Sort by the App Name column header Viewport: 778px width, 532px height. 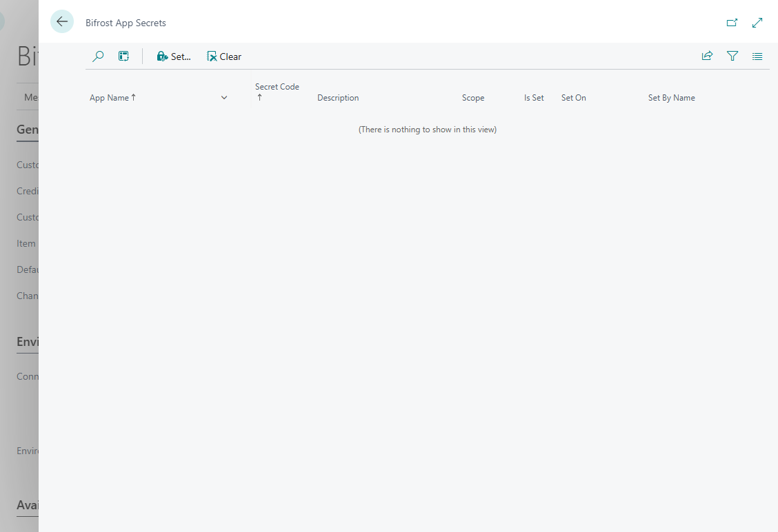[x=112, y=98]
